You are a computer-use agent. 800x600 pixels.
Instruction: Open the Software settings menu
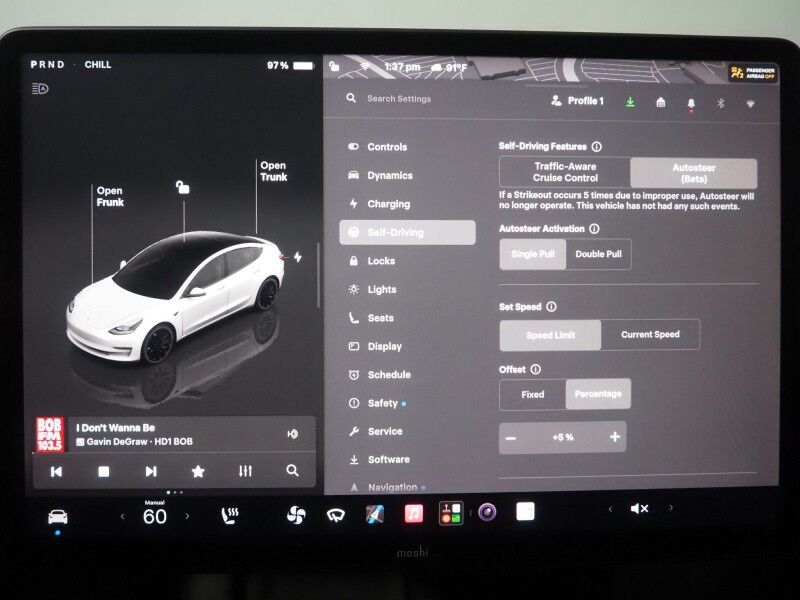[x=379, y=460]
